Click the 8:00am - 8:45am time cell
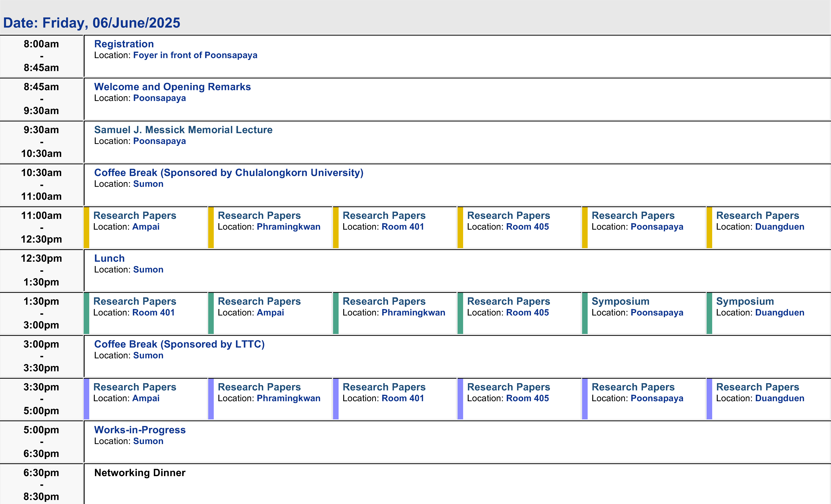This screenshot has height=504, width=831. tap(41, 56)
